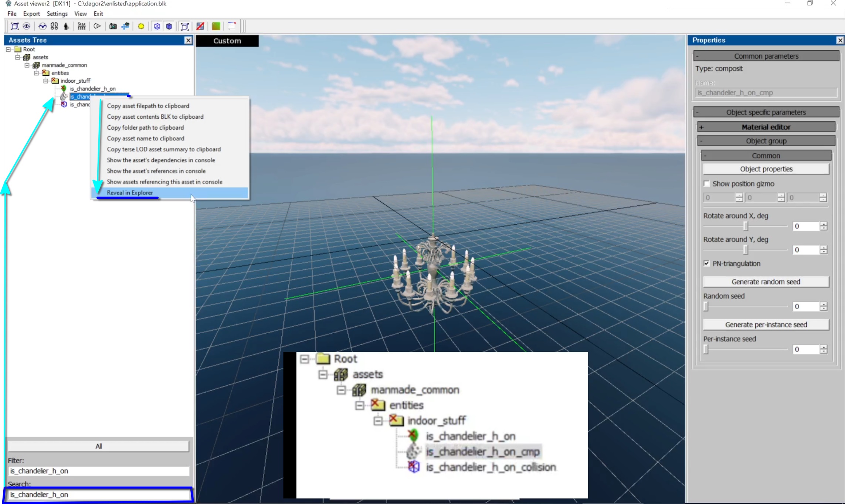845x504 pixels.
Task: Click the yellow sun lighting icon
Action: 141,26
